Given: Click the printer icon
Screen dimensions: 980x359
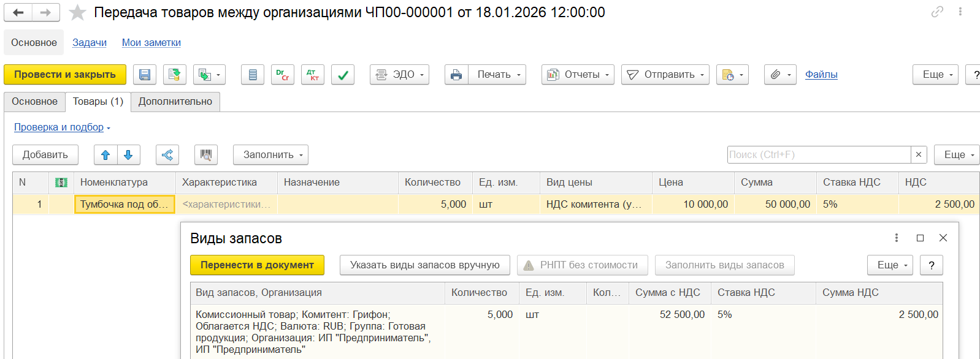Looking at the screenshot, I should click(x=456, y=75).
